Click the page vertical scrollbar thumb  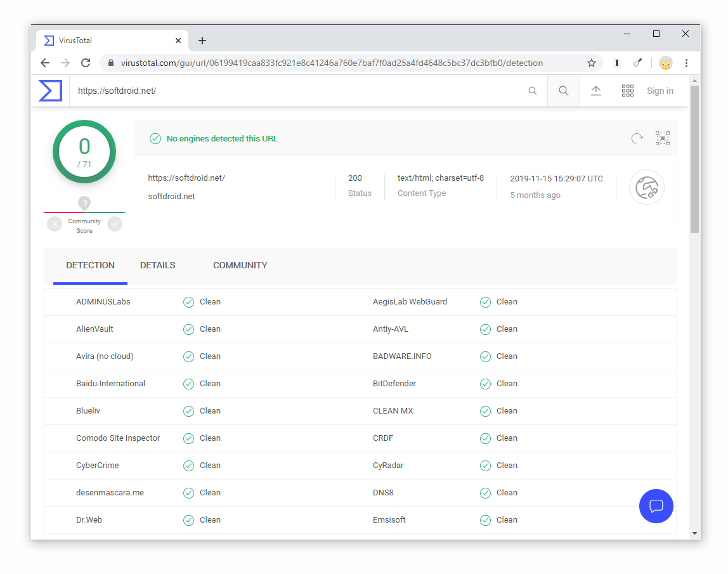pos(694,159)
